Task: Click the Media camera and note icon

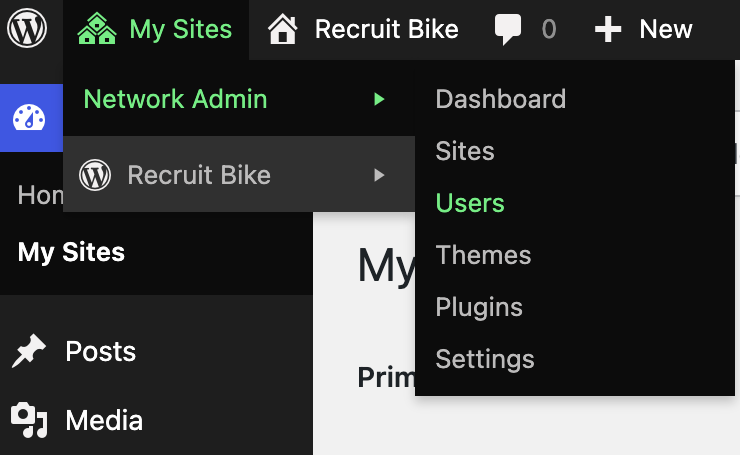Action: pyautogui.click(x=29, y=420)
